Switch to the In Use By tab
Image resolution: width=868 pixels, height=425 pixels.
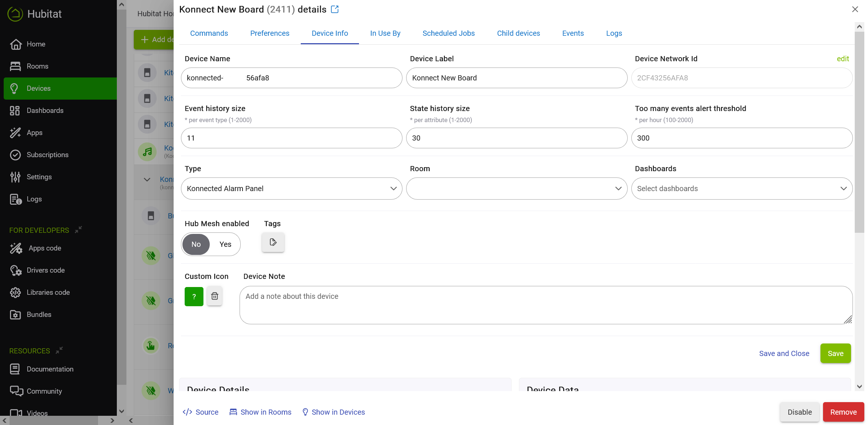pyautogui.click(x=385, y=33)
